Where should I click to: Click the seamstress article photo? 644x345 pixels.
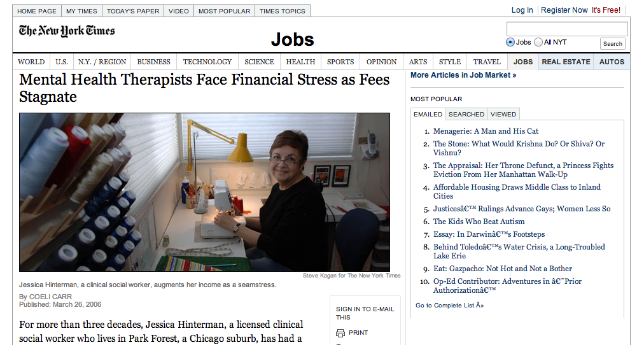tap(204, 192)
